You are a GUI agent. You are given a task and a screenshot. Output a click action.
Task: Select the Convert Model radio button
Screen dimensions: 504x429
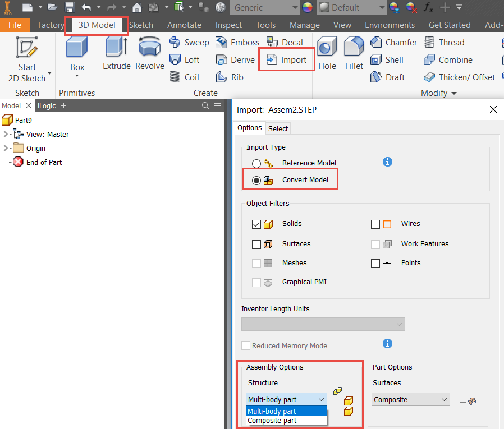pyautogui.click(x=256, y=181)
